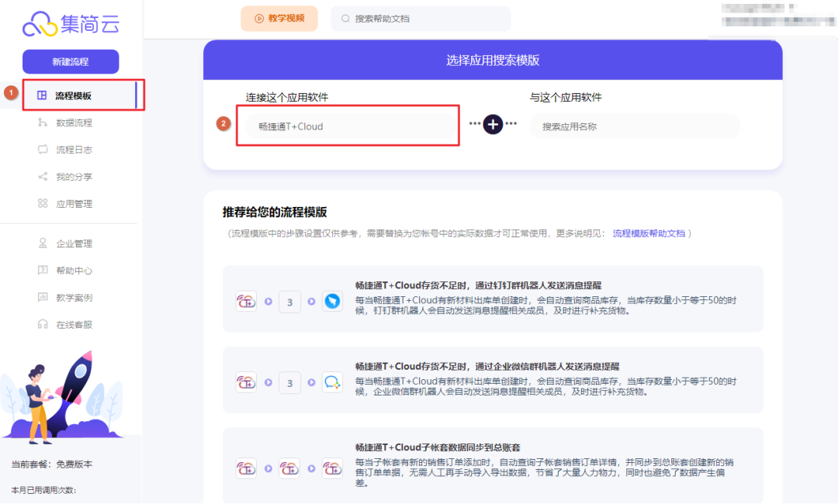
Task: Click the 当前套餐：免费版本 text
Action: [52, 464]
